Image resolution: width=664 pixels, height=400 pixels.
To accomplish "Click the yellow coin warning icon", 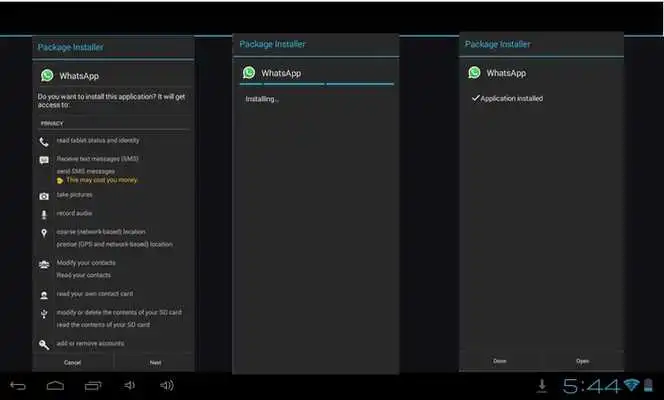I will [60, 181].
